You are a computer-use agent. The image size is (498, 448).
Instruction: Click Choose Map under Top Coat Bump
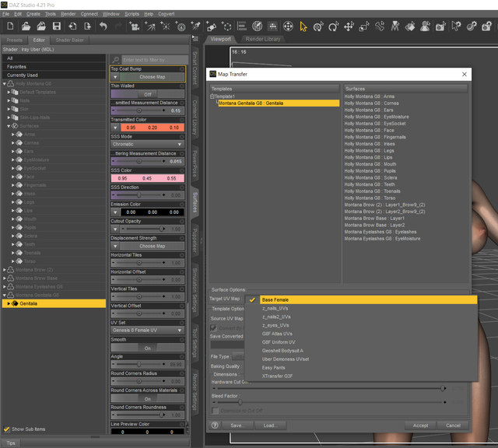click(153, 77)
